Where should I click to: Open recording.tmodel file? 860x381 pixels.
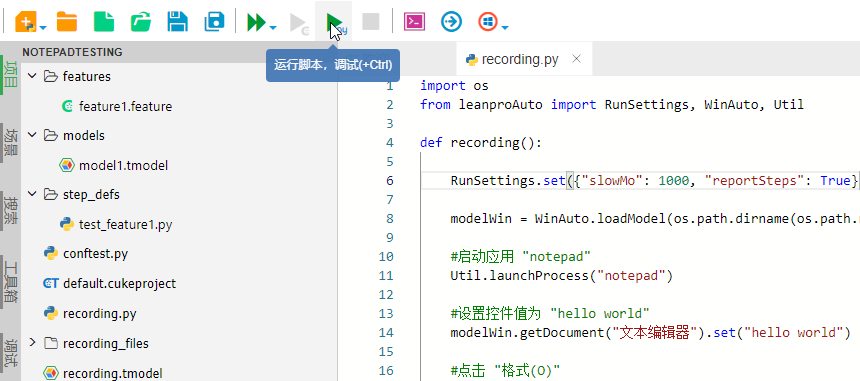(112, 373)
